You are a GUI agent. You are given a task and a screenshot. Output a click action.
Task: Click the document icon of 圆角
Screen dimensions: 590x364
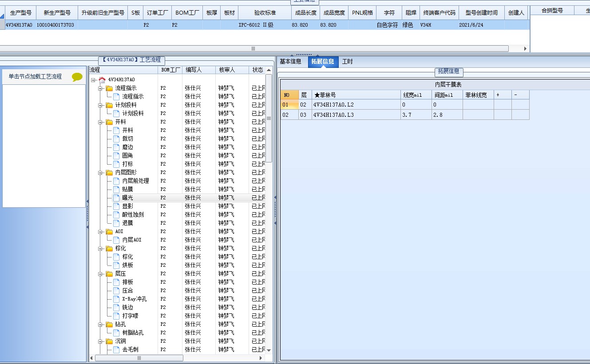point(116,155)
